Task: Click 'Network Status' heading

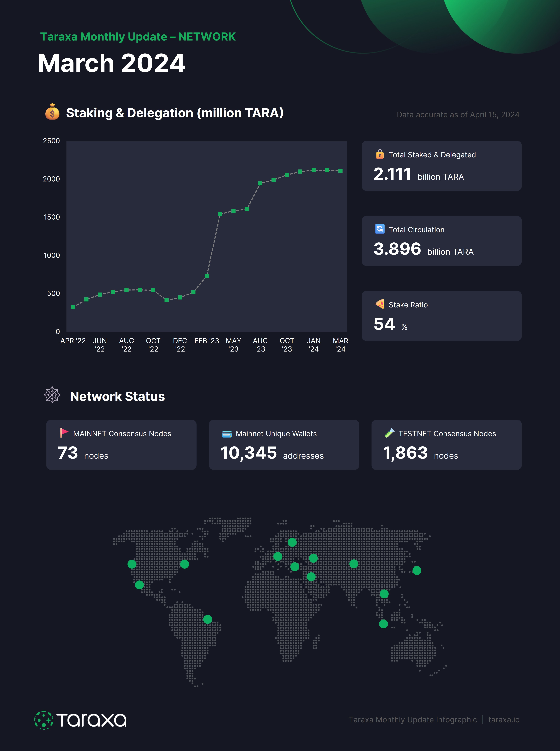Action: pos(117,396)
